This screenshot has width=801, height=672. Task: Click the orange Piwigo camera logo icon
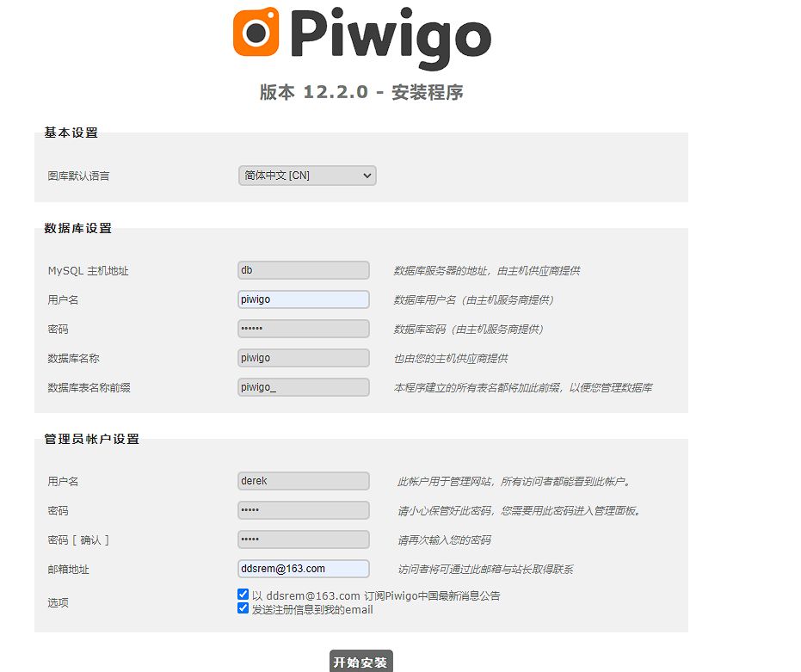256,32
